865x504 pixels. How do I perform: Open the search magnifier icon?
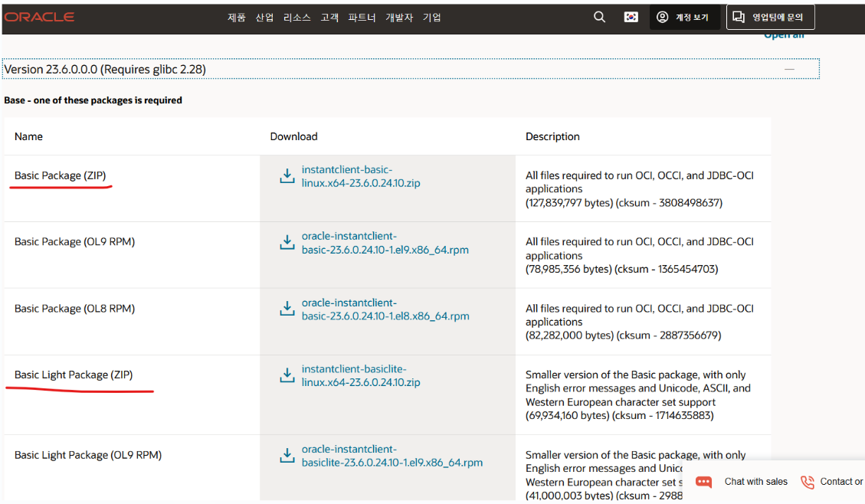[599, 17]
